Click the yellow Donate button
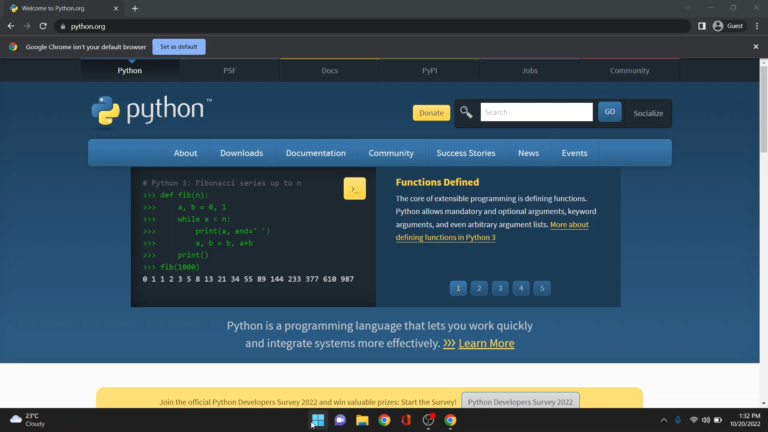Viewport: 768px width, 432px height. [x=431, y=113]
